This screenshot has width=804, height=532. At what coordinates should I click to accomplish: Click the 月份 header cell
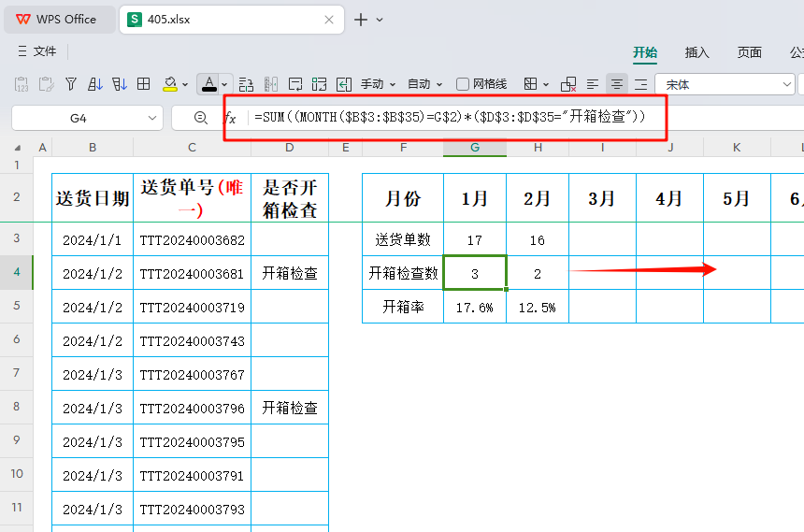coord(403,198)
